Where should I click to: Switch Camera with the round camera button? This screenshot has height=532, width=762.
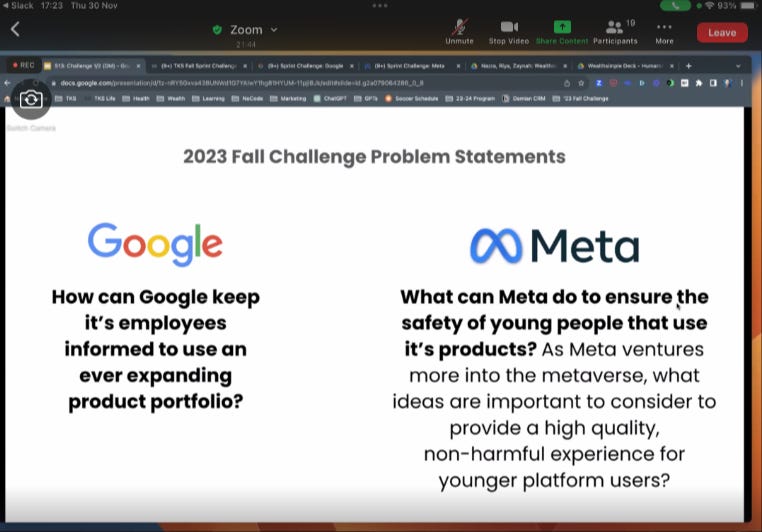[x=31, y=100]
